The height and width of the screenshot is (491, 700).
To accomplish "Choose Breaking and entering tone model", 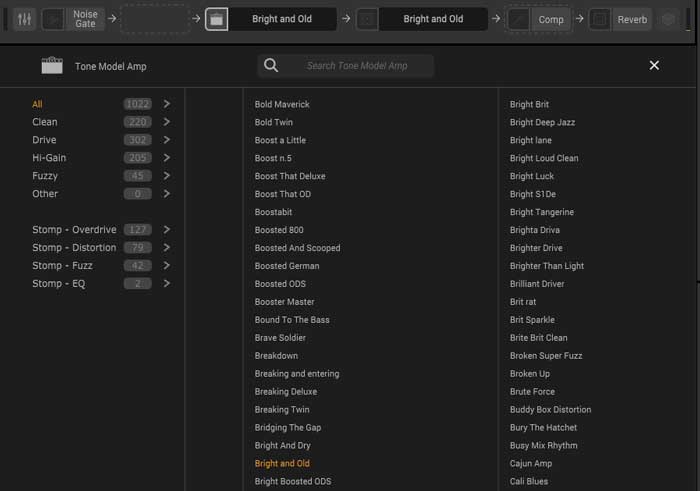I will 297,374.
